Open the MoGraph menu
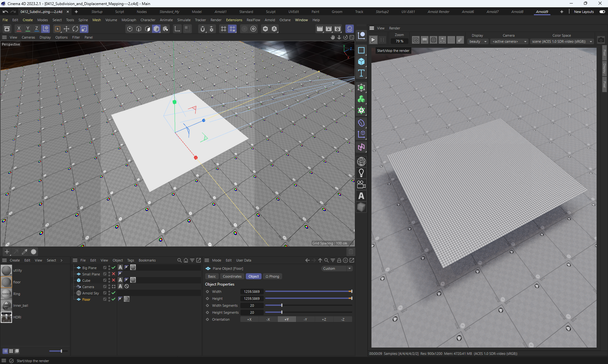 click(x=129, y=20)
